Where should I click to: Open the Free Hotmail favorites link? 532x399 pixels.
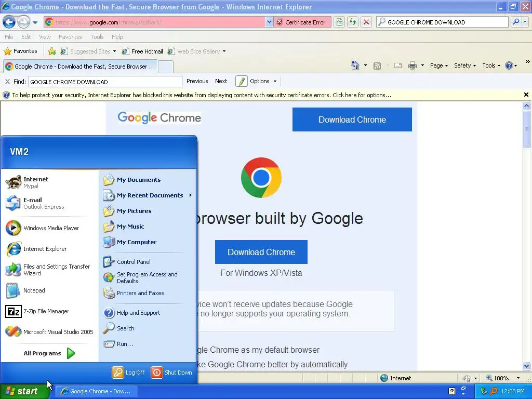pos(142,51)
